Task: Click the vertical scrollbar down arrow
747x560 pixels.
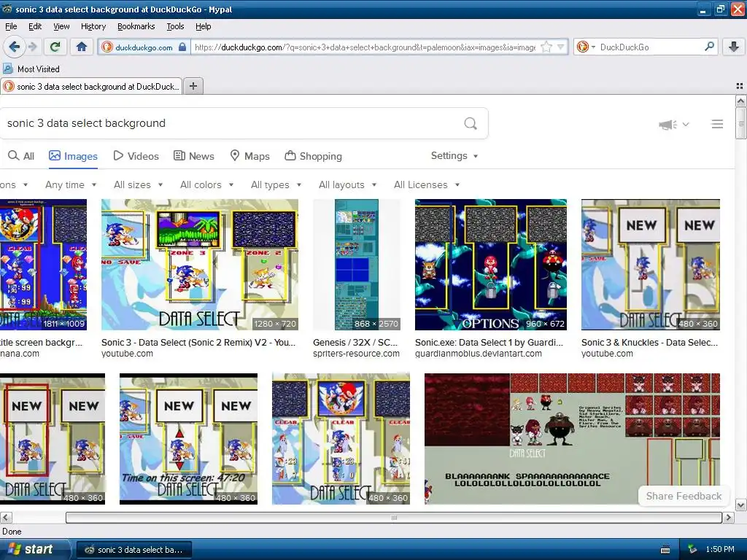Action: (740, 505)
